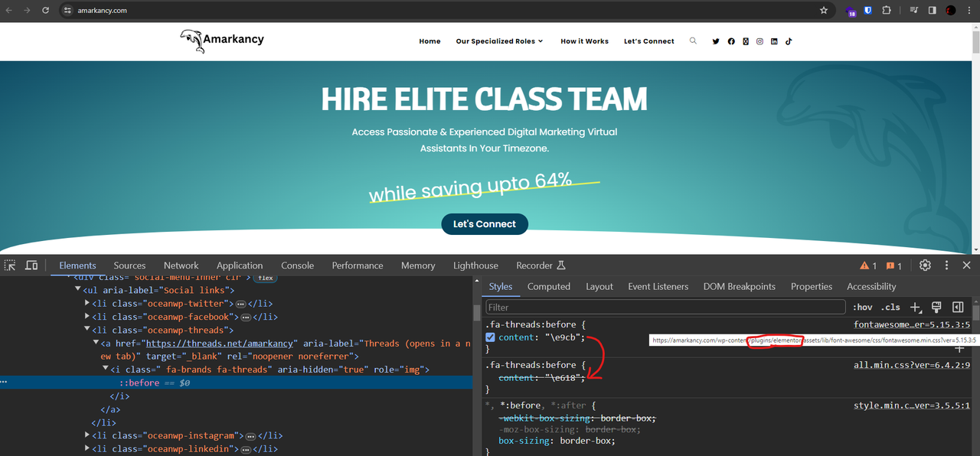The width and height of the screenshot is (980, 456).
Task: Open the Lighthouse panel tab
Action: [x=475, y=265]
